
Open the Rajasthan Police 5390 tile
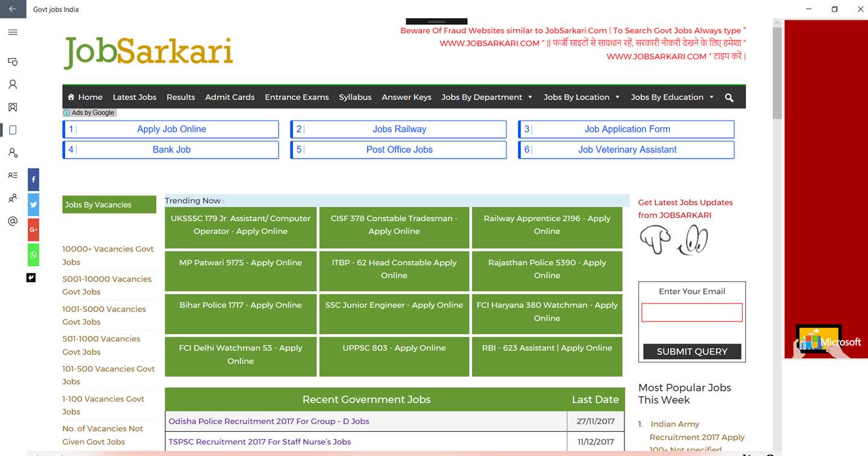(547, 271)
